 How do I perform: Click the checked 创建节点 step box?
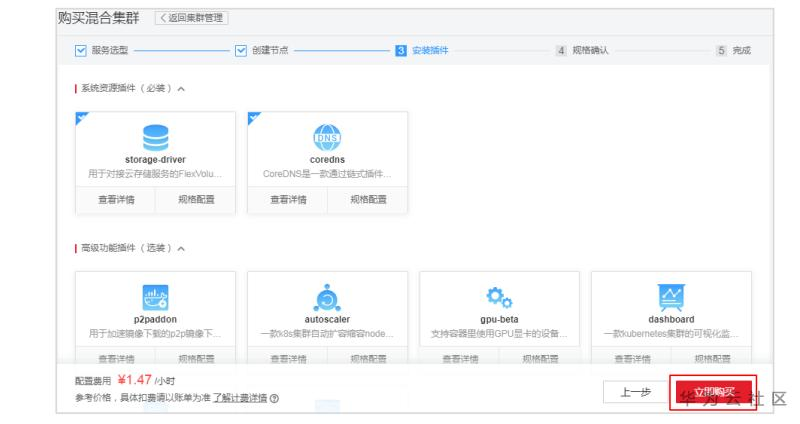tap(241, 51)
